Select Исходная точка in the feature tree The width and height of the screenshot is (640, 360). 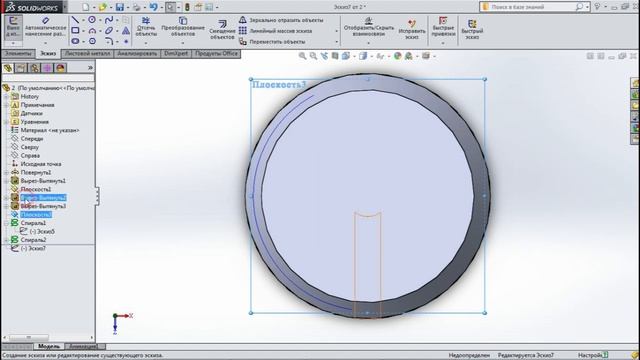[x=41, y=164]
